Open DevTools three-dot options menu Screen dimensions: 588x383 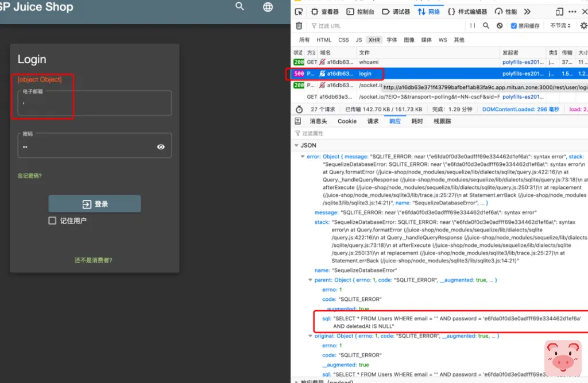(572, 11)
